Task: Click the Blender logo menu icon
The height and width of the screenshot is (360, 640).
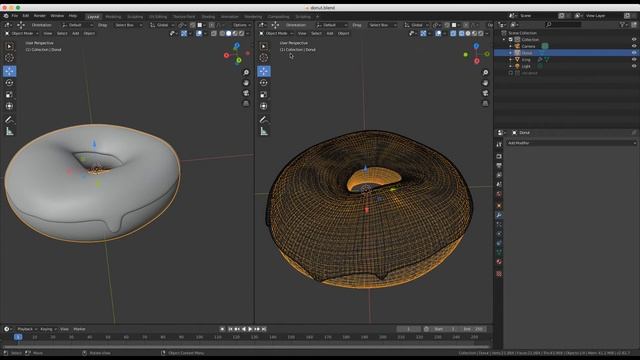Action: click(x=6, y=16)
